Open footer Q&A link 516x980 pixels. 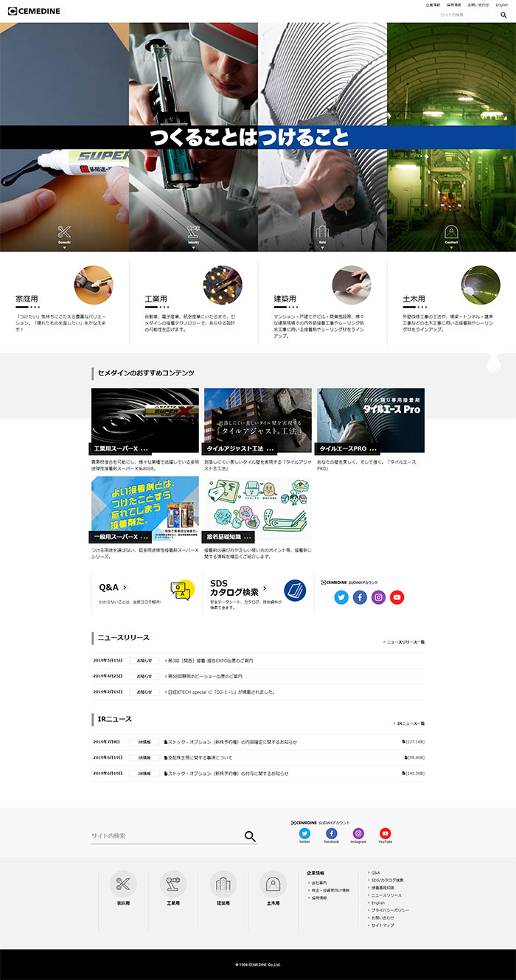point(375,872)
